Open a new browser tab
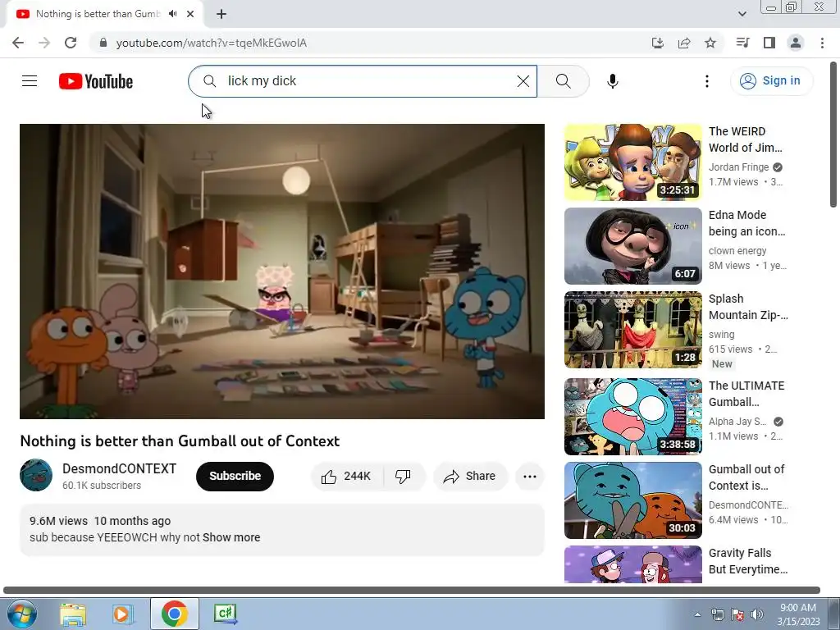840x630 pixels. [x=221, y=14]
